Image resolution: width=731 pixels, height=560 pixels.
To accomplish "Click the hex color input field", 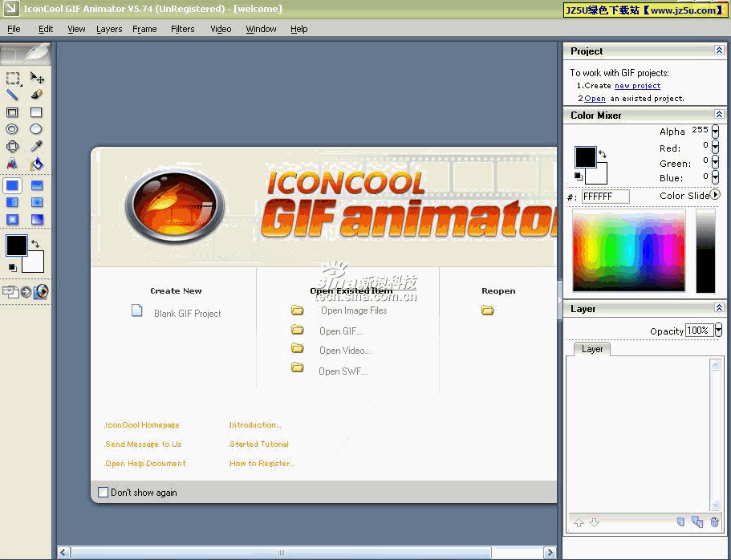I will [x=606, y=197].
